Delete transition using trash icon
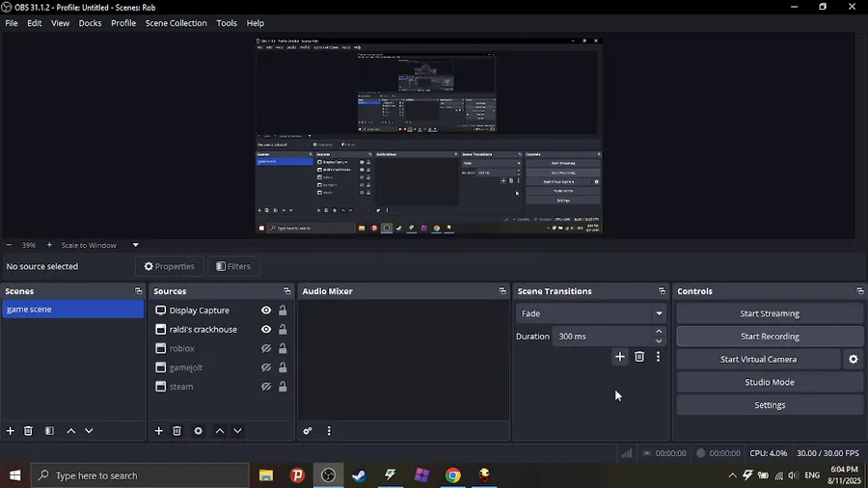Viewport: 868px width, 488px height. 639,357
